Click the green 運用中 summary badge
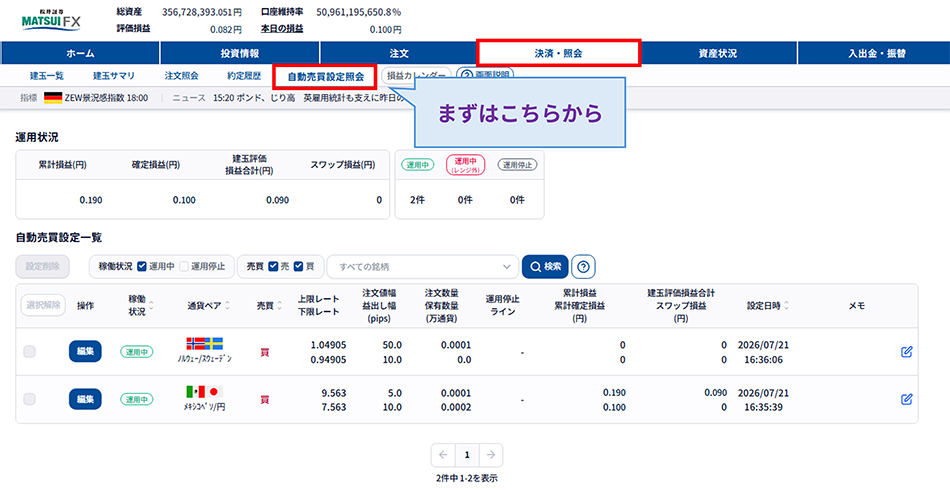 (418, 165)
